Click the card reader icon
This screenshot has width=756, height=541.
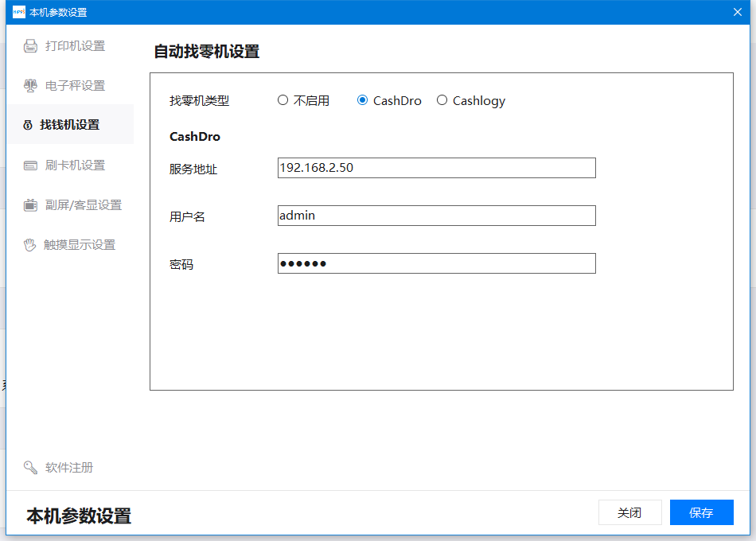click(30, 165)
